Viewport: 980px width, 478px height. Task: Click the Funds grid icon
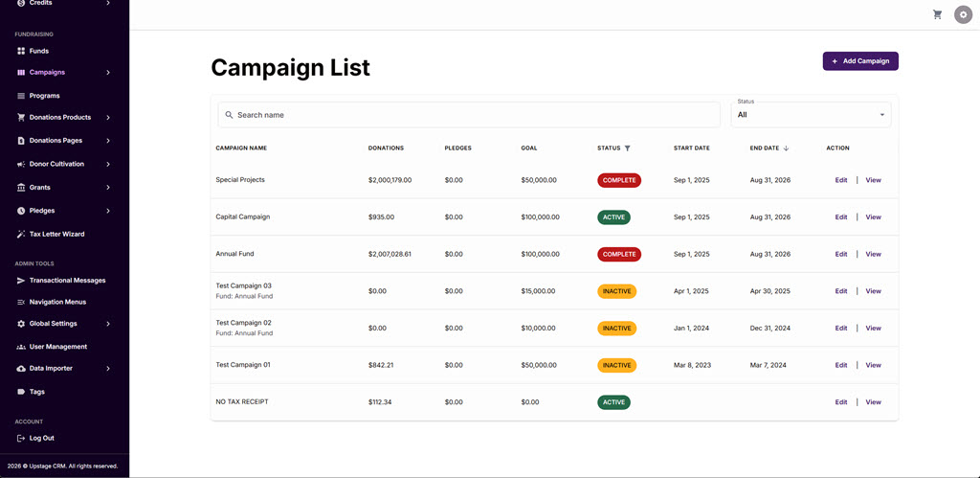[21, 51]
